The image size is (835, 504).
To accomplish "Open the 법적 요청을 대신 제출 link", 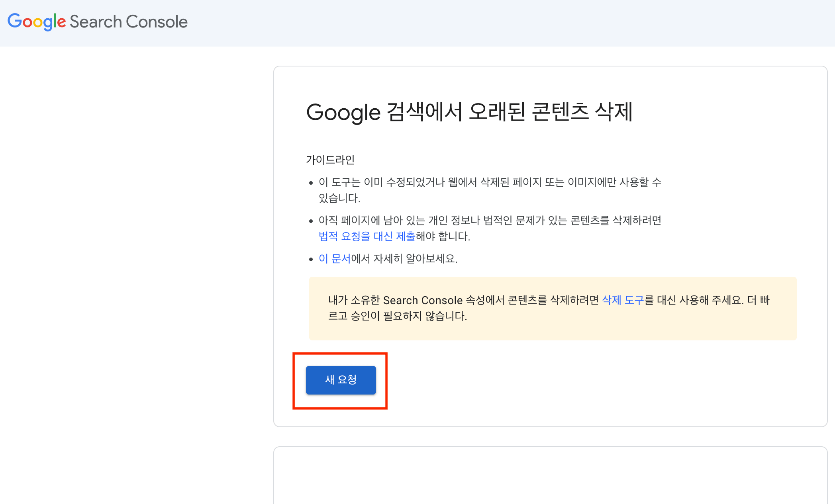I will point(367,236).
